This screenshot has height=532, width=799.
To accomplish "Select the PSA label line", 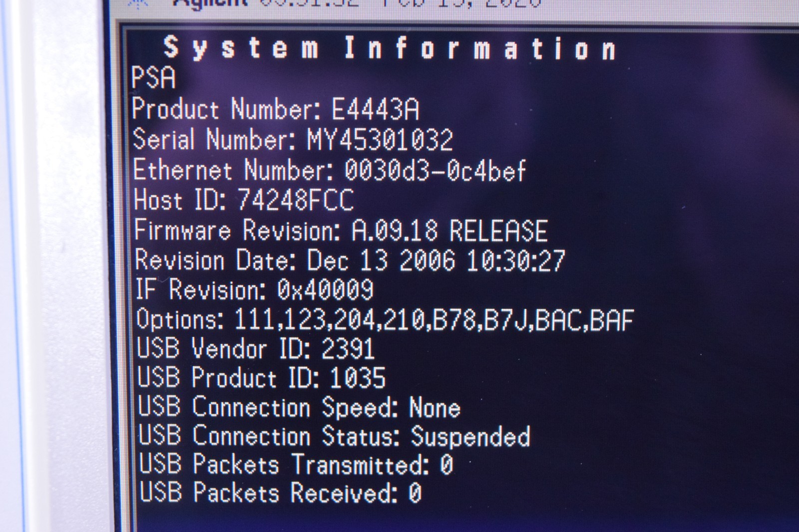I will click(153, 78).
